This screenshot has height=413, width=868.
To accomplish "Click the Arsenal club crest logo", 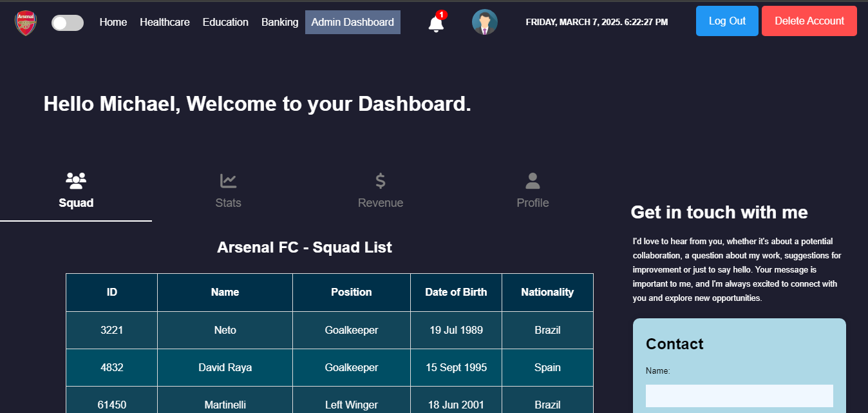I will pos(25,21).
